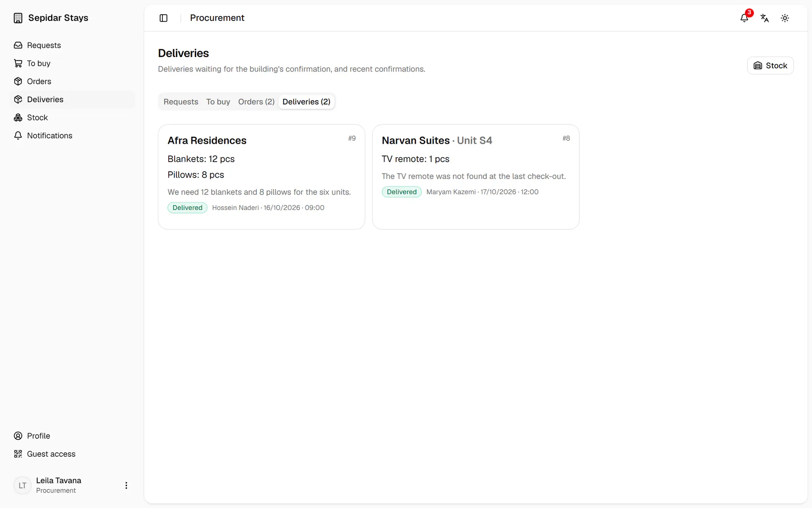The image size is (812, 508).
Task: Select the Deliveries (2) tab
Action: point(306,102)
